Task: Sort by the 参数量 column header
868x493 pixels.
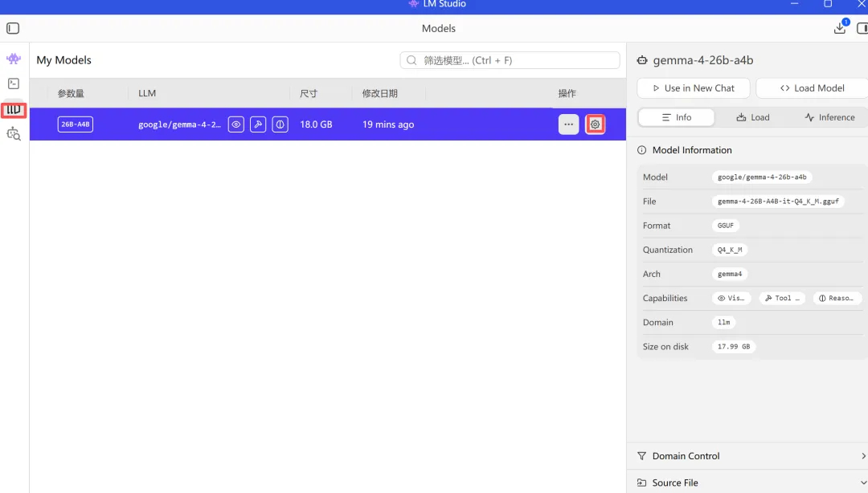Action: [x=71, y=93]
